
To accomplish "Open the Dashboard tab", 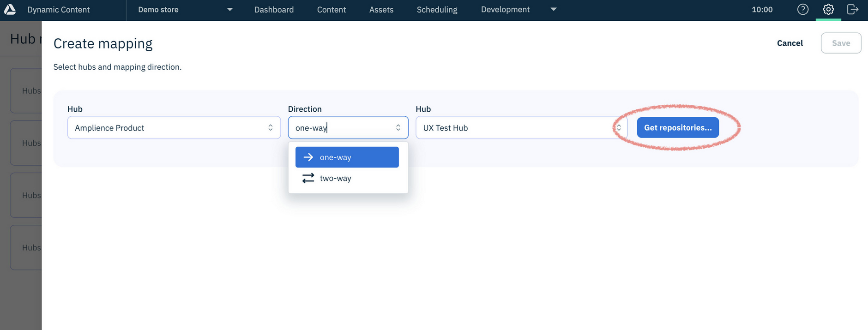I will 274,10.
